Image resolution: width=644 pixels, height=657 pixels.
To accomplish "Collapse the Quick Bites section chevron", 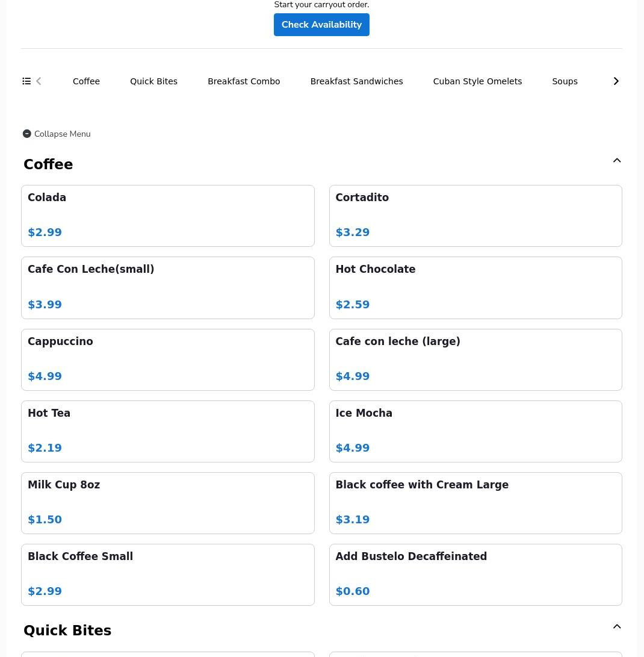I will 616,627.
